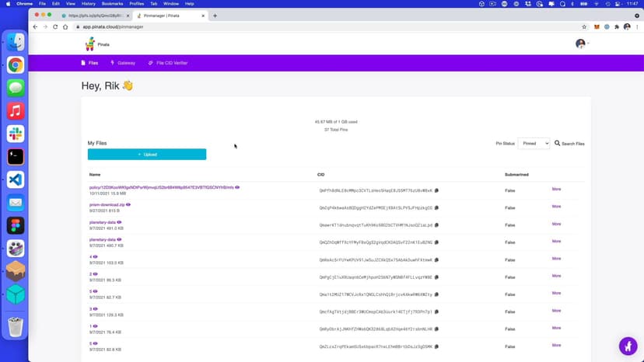This screenshot has height=362, width=644.
Task: Reload the page with the browser refresh icon
Action: [x=65, y=27]
